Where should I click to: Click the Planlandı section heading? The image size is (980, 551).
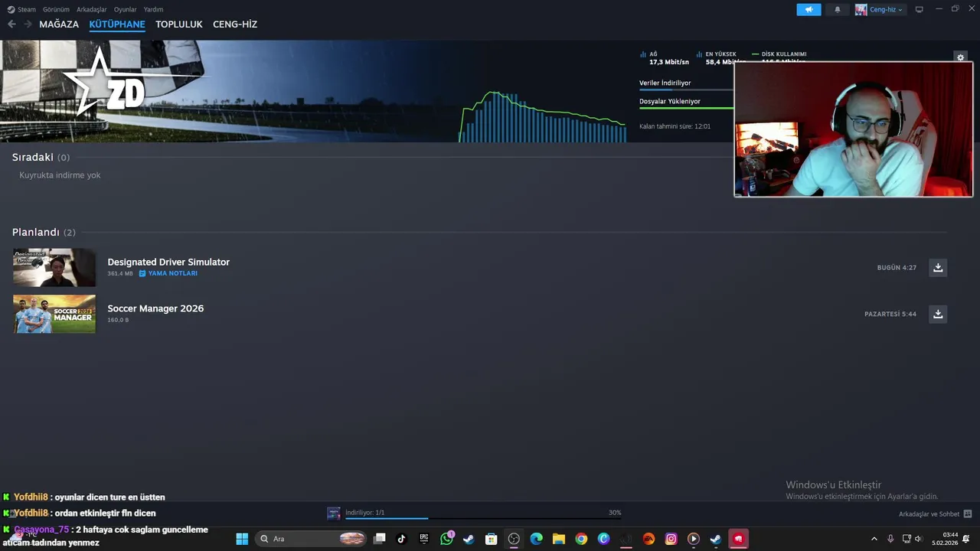pos(36,232)
